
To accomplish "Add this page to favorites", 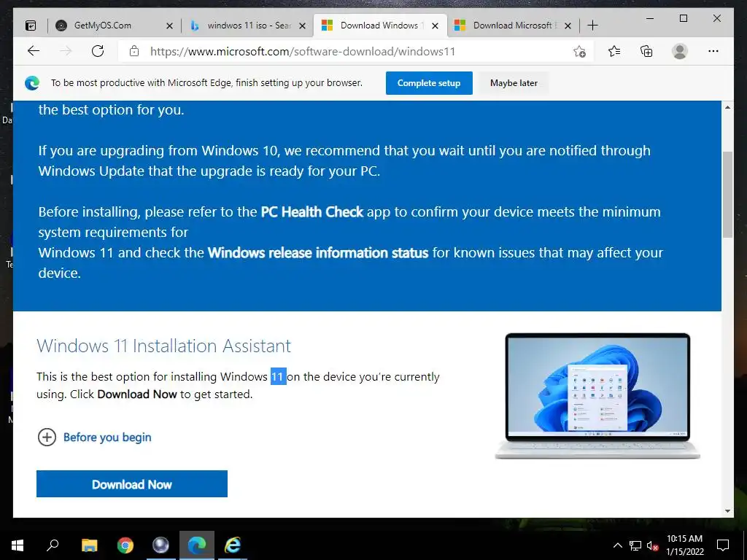I will (579, 52).
